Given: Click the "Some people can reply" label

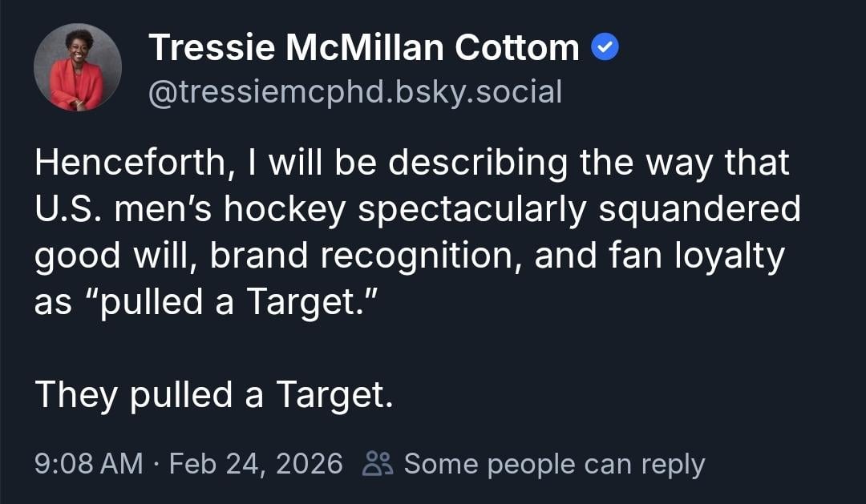Looking at the screenshot, I should 554,463.
